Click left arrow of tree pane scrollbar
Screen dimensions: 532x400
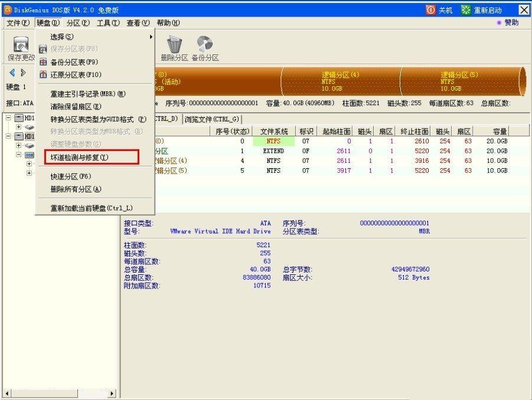(6, 394)
